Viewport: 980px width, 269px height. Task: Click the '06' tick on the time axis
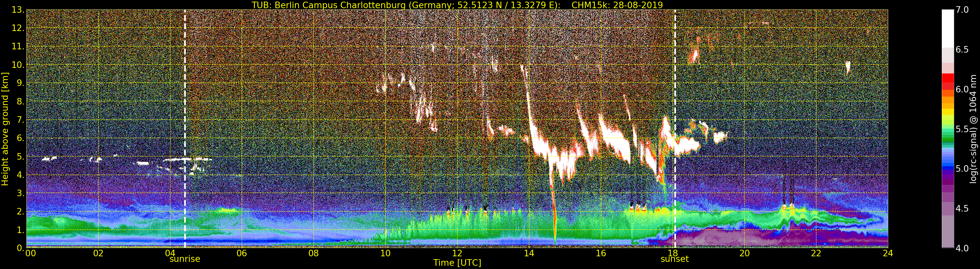tap(242, 253)
